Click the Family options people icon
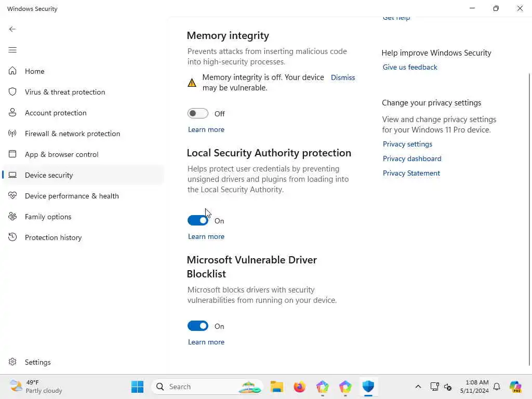 [12, 217]
